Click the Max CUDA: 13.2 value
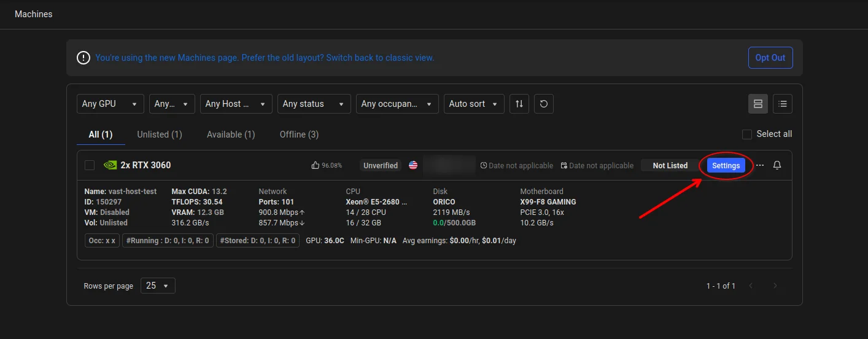Image resolution: width=868 pixels, height=339 pixels. tap(199, 191)
